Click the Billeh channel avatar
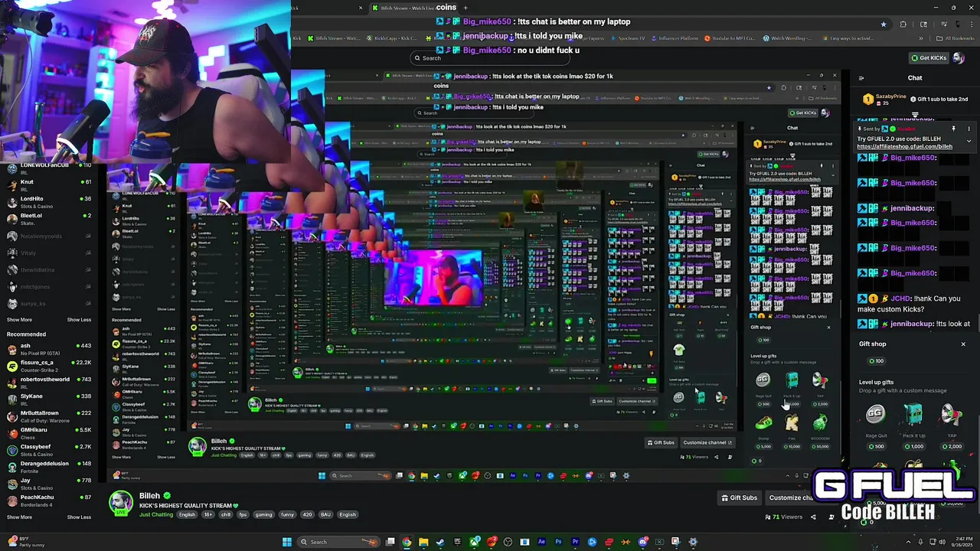This screenshot has height=551, width=980. 120,504
